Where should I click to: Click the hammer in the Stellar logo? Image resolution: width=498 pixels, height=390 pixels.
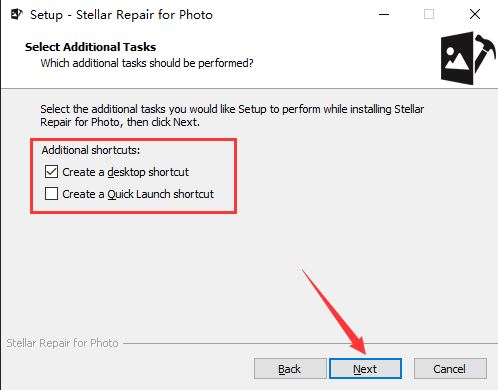484,52
